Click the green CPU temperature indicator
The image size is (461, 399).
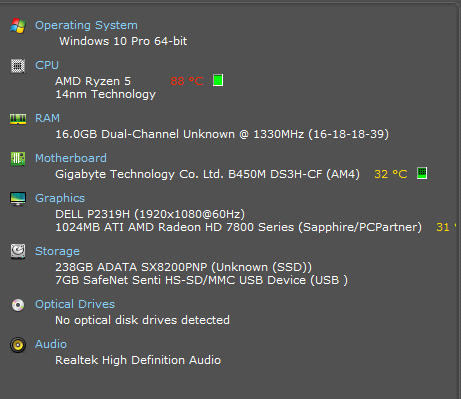pos(218,80)
